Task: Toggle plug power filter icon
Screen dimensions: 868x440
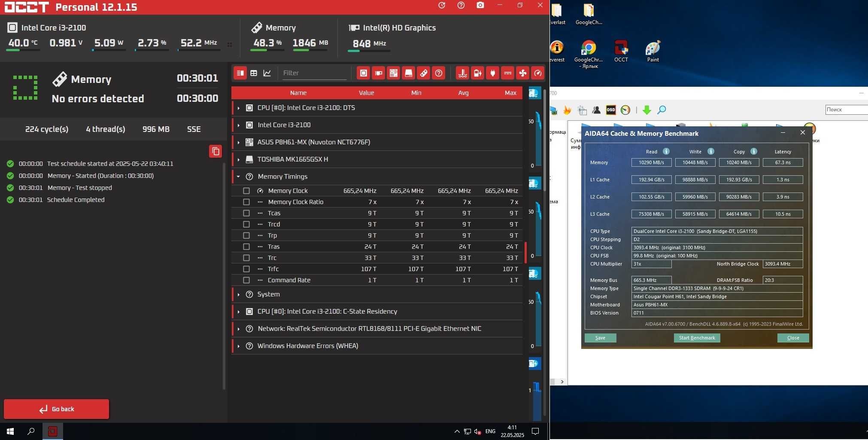Action: 492,73
